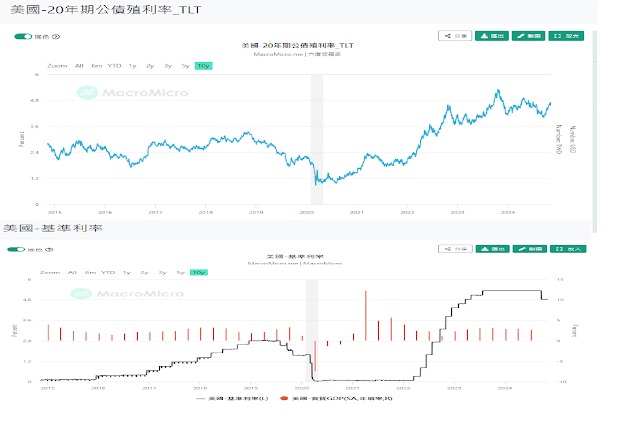640x432 pixels.
Task: Select 10y zoom on benchmark rate chart
Action: [199, 272]
